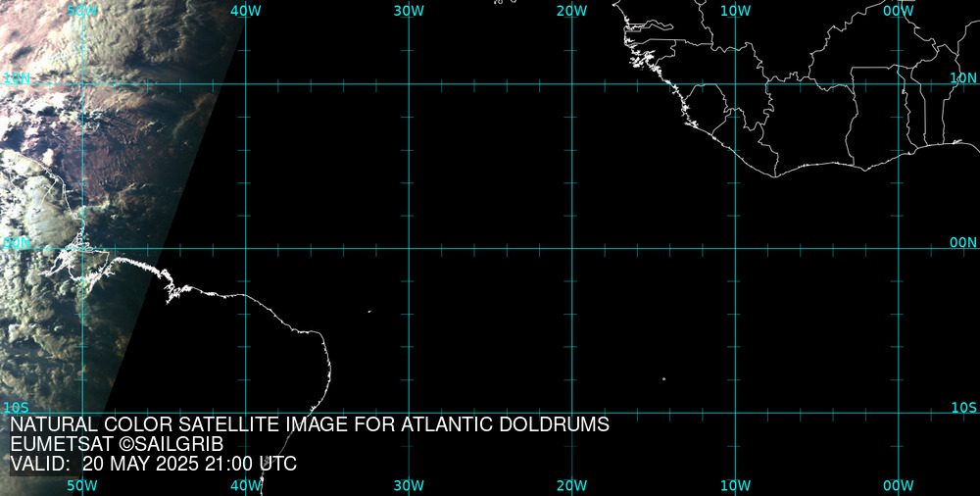
Task: Click the 50W longitude label along the top edge
Action: coord(82,11)
